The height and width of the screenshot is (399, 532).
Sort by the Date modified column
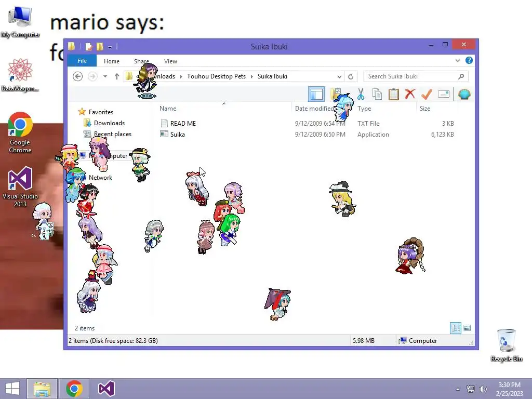click(x=314, y=108)
